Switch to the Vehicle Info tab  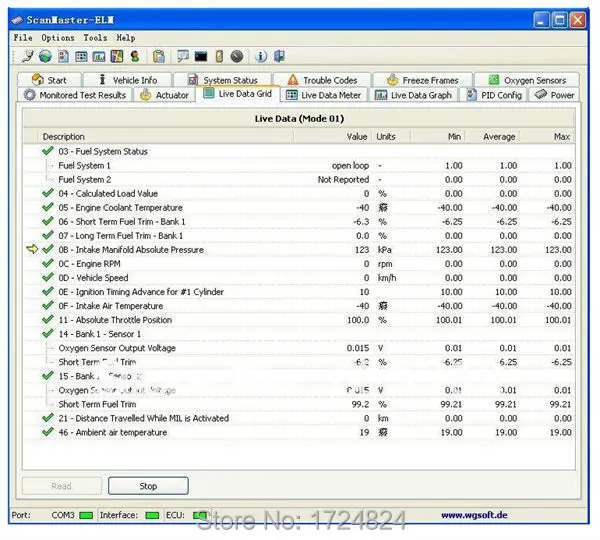(x=127, y=80)
